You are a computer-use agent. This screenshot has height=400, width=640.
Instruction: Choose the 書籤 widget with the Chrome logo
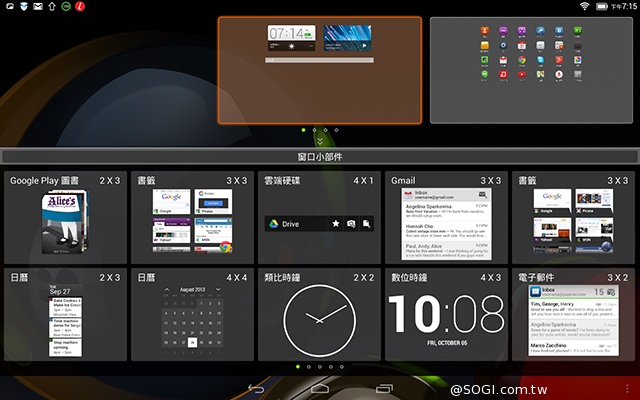[x=192, y=217]
